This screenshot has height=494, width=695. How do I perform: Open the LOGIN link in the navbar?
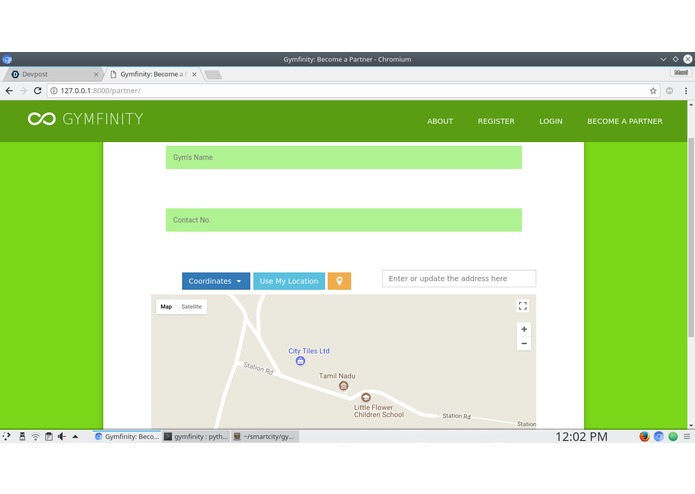coord(551,121)
